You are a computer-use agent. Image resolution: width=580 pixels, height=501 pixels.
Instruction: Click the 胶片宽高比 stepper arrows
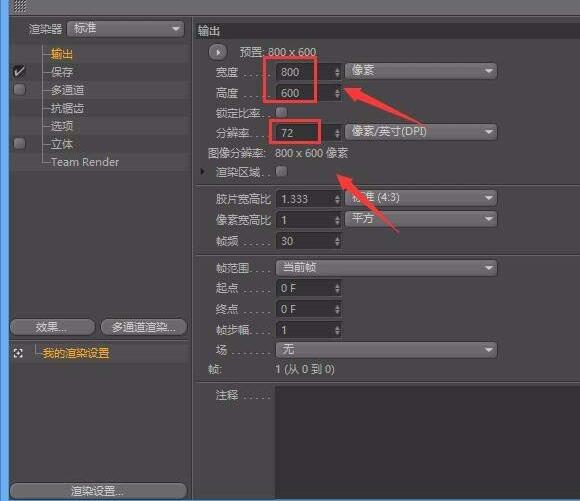337,199
